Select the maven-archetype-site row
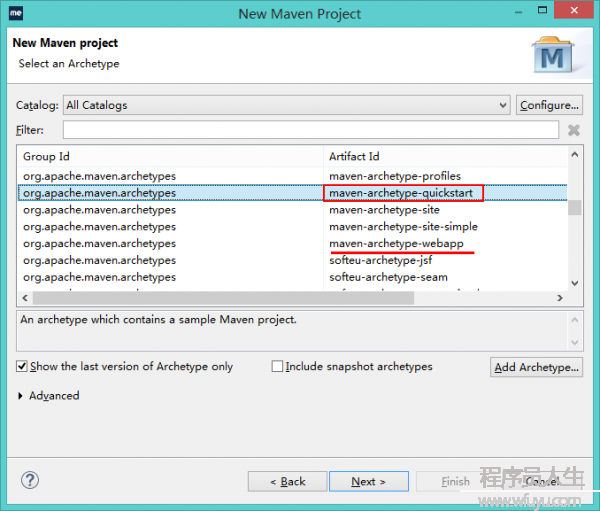The image size is (600, 511). point(293,210)
